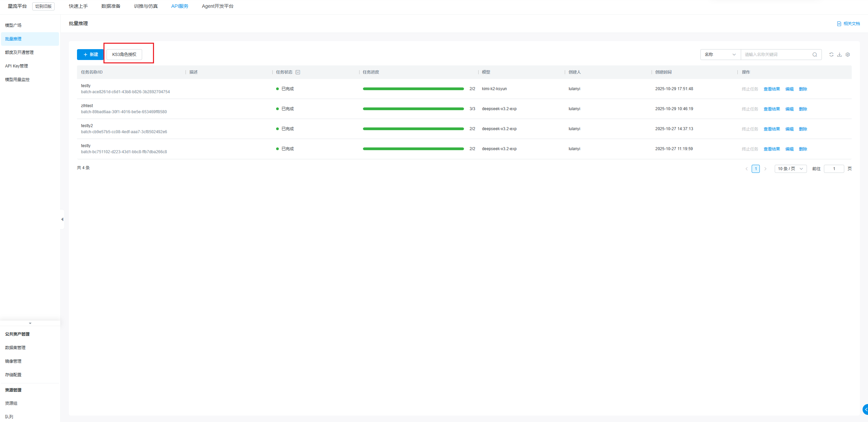Collapse the sidebar with arrow handle
Screen dimensions: 868x422
[62, 219]
